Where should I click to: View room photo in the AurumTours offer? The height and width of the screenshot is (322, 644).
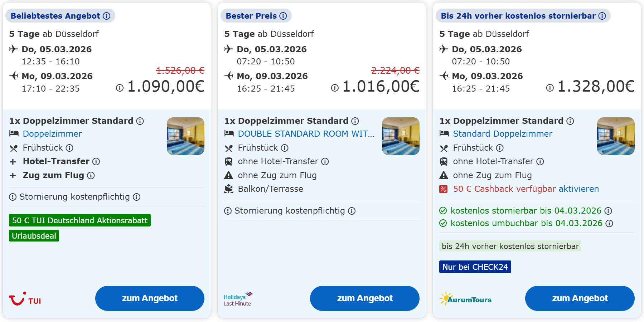pyautogui.click(x=616, y=136)
